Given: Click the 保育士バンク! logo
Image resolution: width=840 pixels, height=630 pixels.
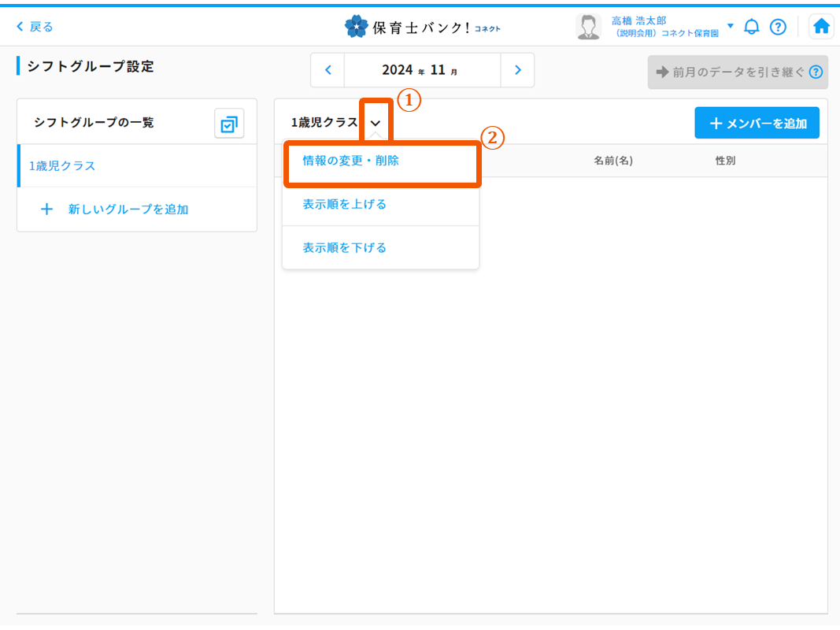Looking at the screenshot, I should coord(422,27).
